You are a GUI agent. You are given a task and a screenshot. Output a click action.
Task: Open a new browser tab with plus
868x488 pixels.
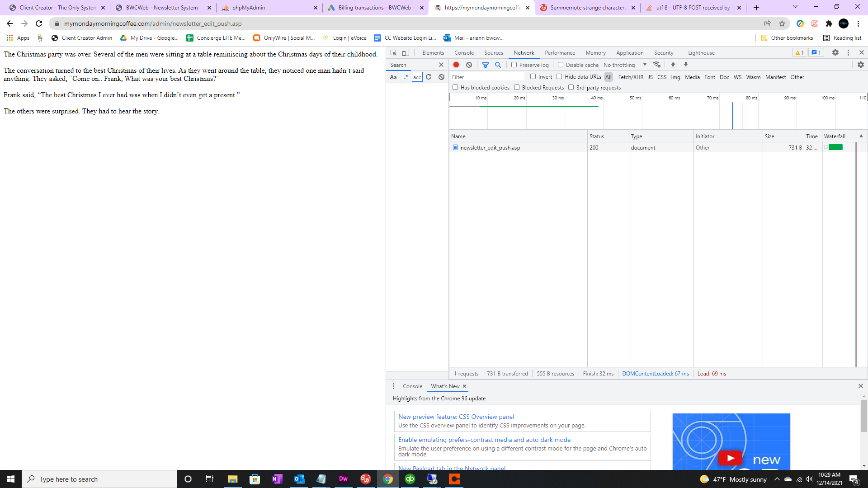click(756, 8)
